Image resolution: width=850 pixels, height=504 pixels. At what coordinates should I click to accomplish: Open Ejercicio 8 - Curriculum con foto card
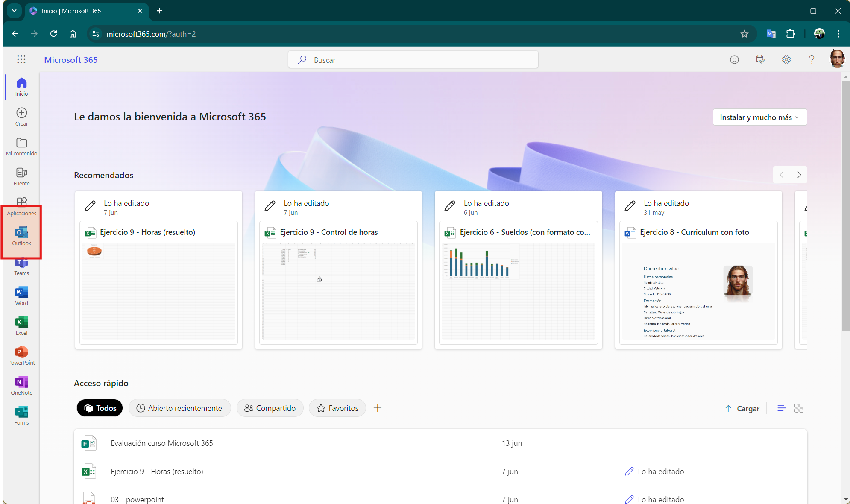[698, 270]
